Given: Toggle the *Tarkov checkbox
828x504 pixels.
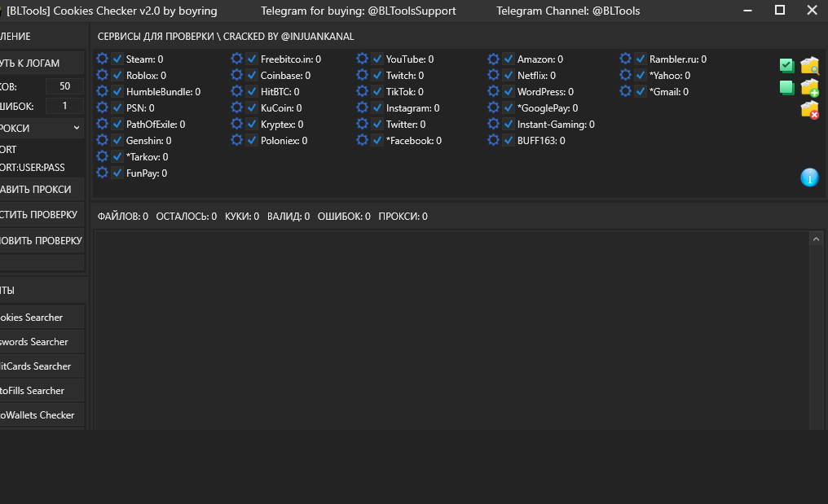Looking at the screenshot, I should tap(117, 156).
